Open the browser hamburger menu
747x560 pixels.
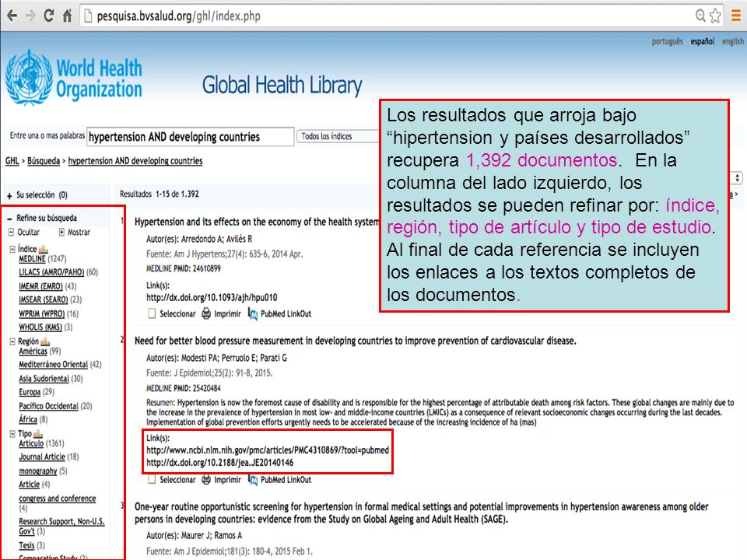[736, 16]
